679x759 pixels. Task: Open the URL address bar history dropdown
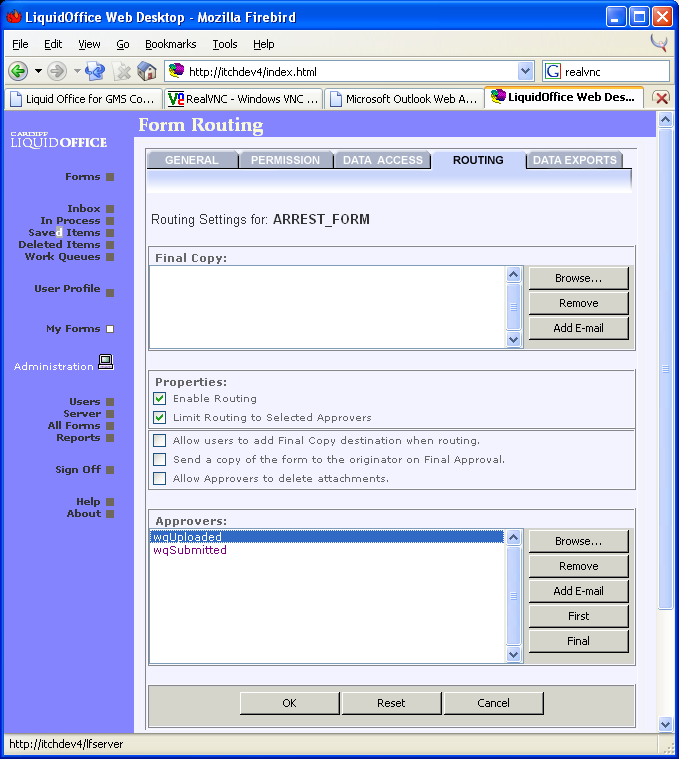point(526,71)
